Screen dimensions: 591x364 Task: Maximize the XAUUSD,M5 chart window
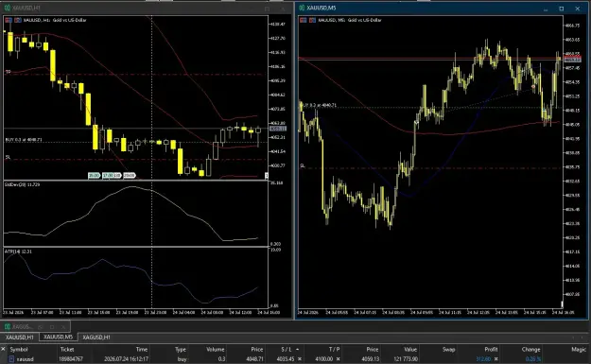[562, 9]
